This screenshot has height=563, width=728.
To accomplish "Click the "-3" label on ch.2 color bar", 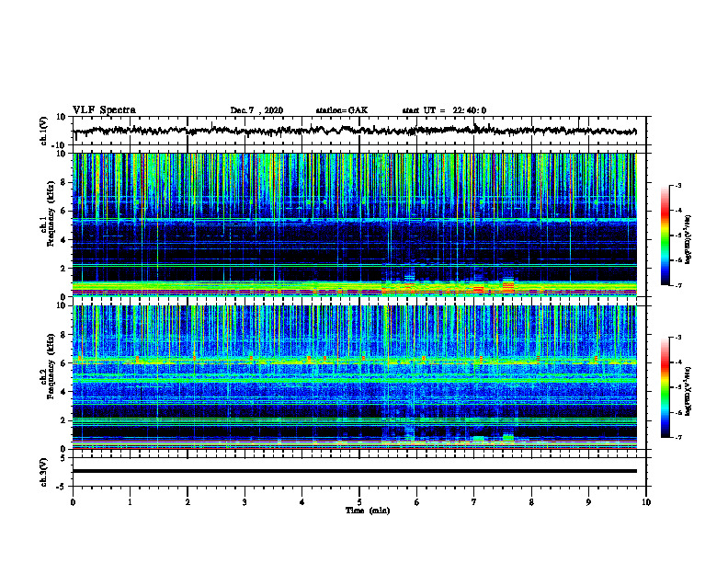I will 678,338.
